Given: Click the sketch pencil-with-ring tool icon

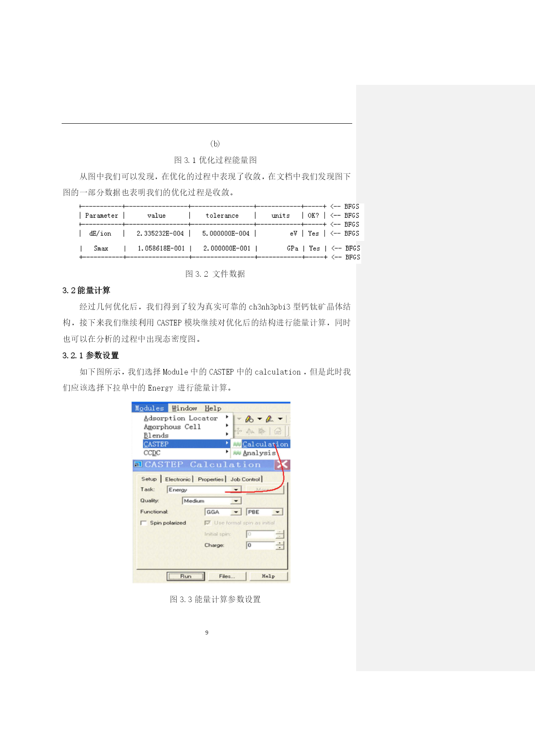Looking at the screenshot, I should pyautogui.click(x=249, y=419).
